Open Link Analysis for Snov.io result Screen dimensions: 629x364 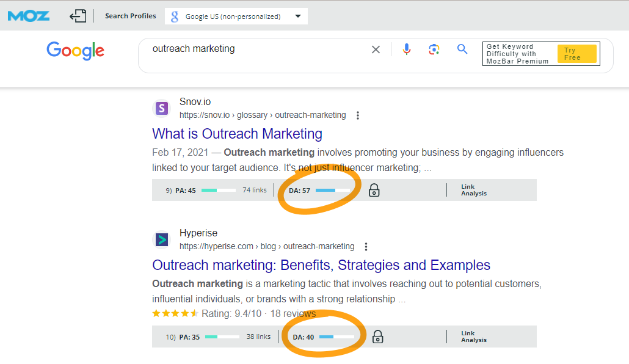coord(474,191)
